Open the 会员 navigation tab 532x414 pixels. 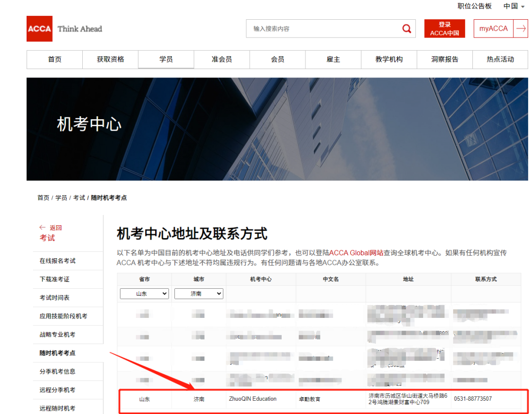tap(277, 59)
